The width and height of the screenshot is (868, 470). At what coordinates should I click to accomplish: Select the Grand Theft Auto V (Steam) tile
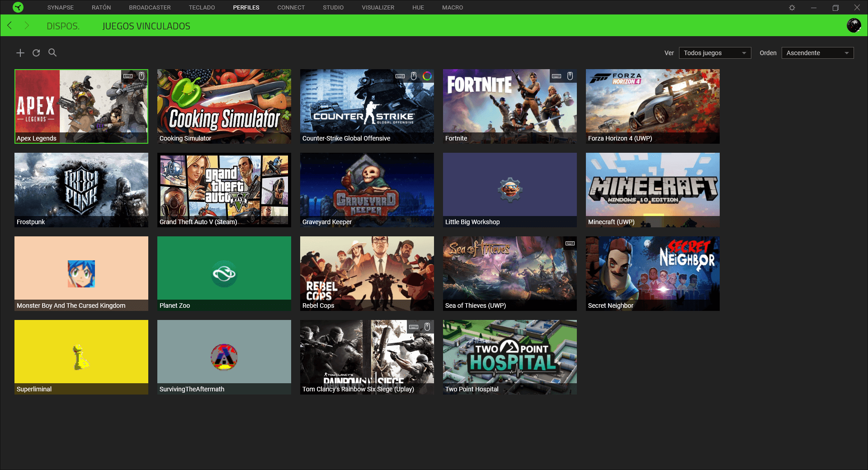(224, 190)
